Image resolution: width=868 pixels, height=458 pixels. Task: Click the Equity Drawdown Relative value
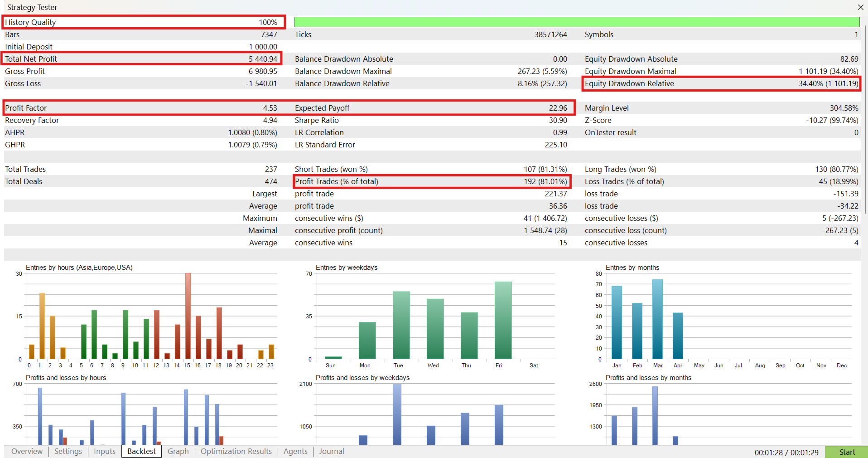[x=828, y=83]
